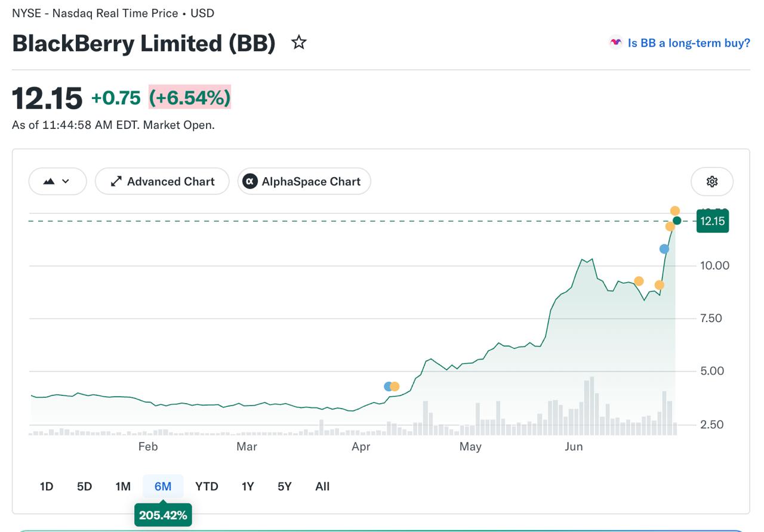The height and width of the screenshot is (532, 764).
Task: Click the 205.42% performance badge
Action: [x=163, y=515]
